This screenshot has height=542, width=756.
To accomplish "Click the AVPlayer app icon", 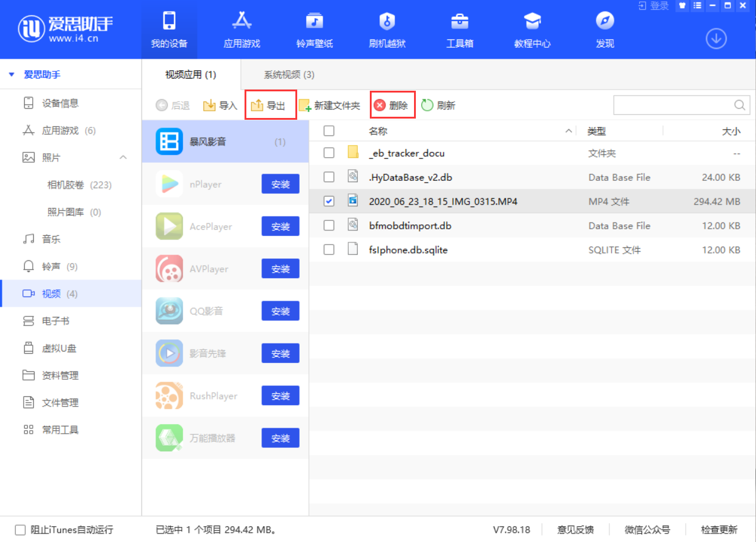I will pyautogui.click(x=169, y=269).
